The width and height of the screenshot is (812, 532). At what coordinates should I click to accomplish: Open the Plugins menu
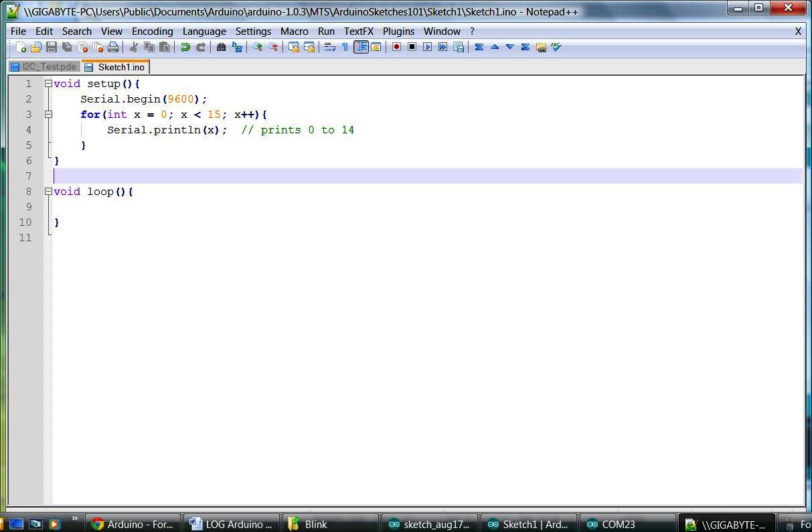coord(398,31)
